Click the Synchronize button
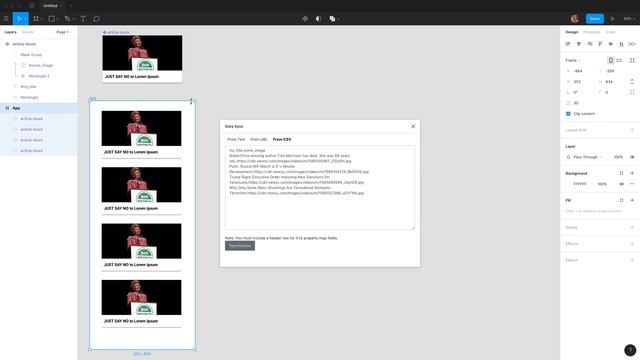Screen dimensions: 640x360 pyautogui.click(x=240, y=246)
